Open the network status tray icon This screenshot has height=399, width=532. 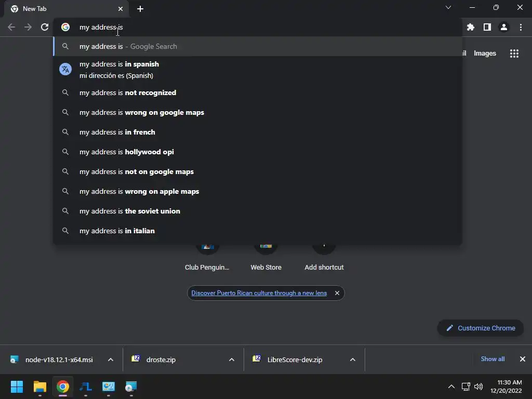(x=466, y=387)
